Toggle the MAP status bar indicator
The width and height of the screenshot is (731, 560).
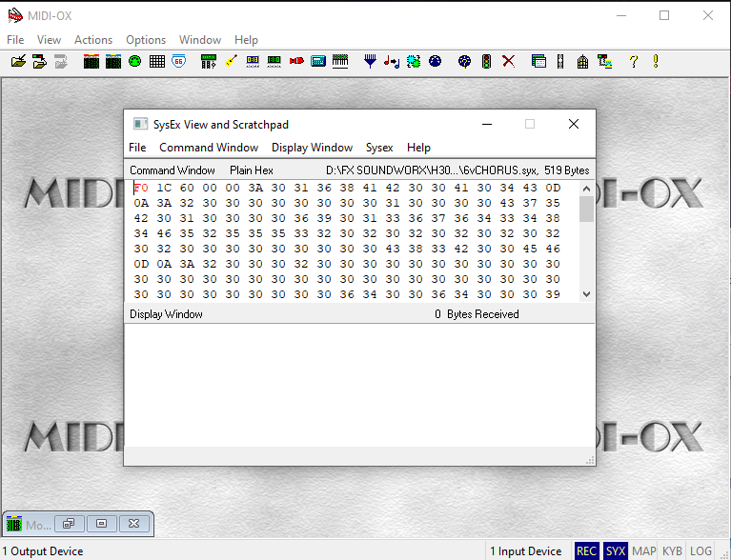pos(644,551)
